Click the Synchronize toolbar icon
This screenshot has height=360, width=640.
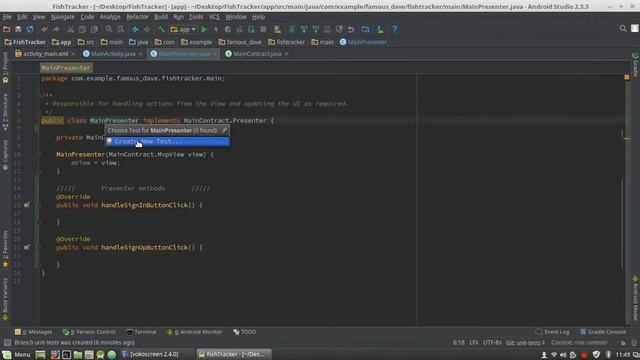click(x=30, y=29)
